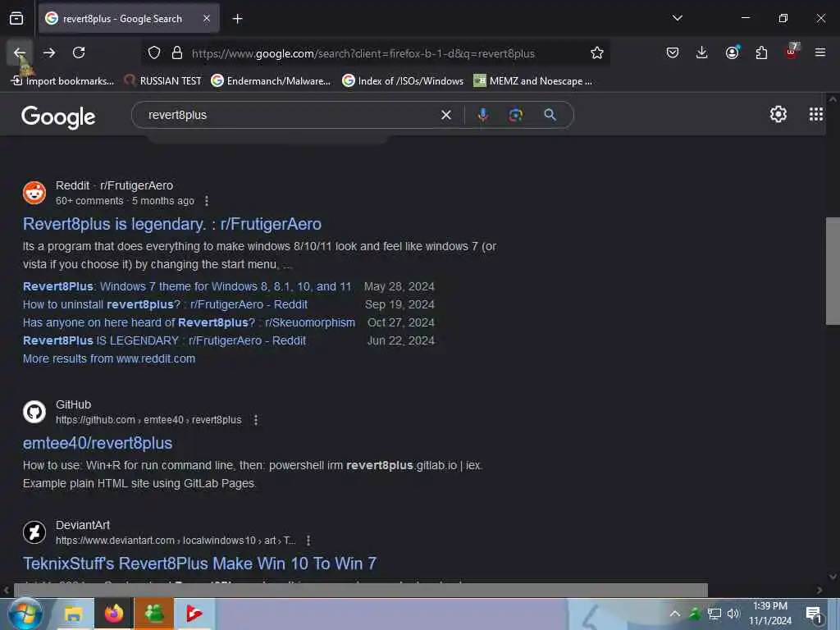Open the notification center icon
The height and width of the screenshot is (630, 840).
814,614
